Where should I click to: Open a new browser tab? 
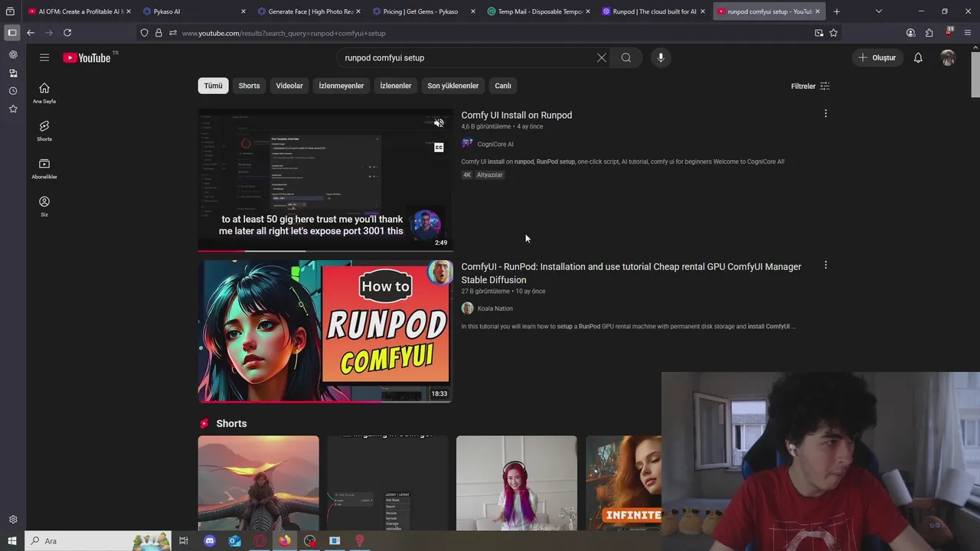point(837,11)
